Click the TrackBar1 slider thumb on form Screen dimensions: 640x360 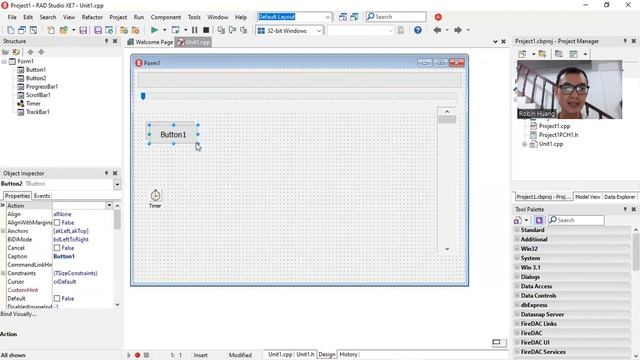(x=143, y=96)
